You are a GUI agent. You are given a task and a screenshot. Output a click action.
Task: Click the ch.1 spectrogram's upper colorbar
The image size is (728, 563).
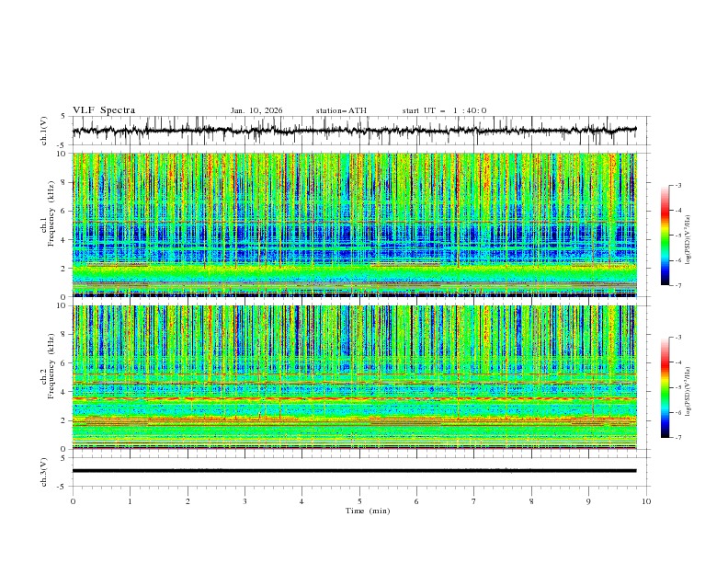(x=665, y=236)
